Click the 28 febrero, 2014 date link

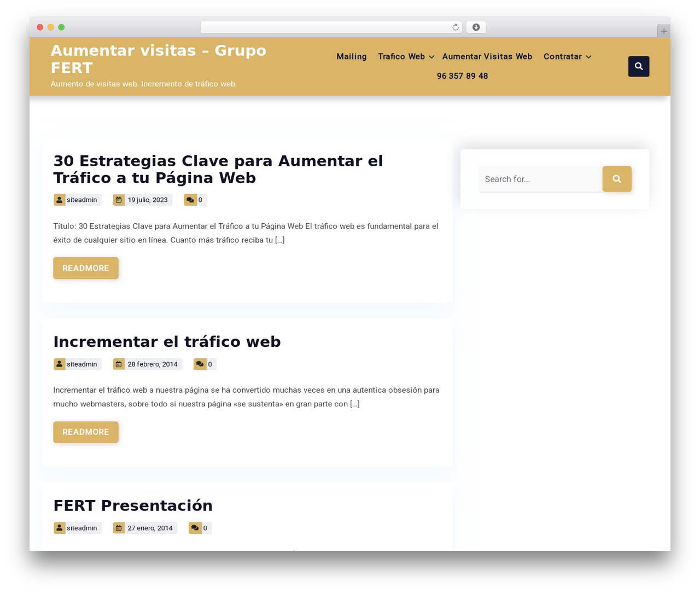153,364
